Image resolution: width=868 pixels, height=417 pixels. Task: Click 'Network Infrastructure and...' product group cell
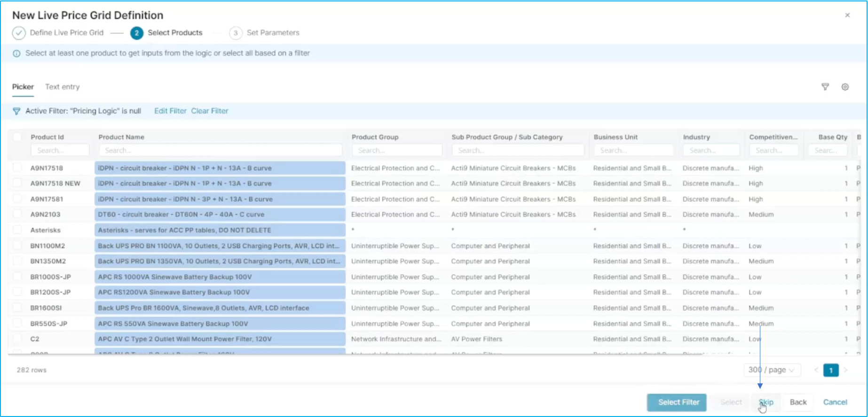pos(396,339)
